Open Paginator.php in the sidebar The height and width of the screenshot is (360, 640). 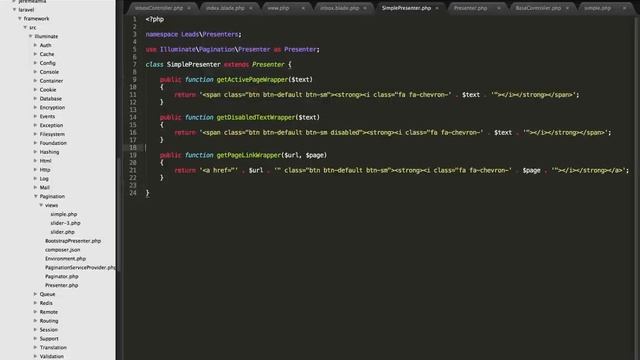[x=62, y=277]
